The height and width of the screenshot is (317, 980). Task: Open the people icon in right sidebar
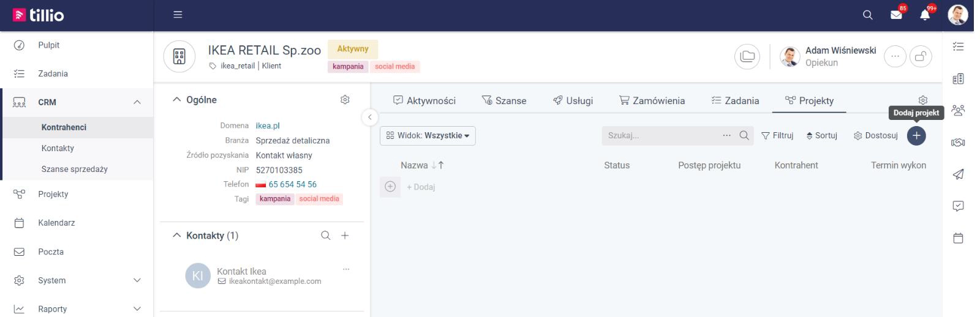coord(959,110)
